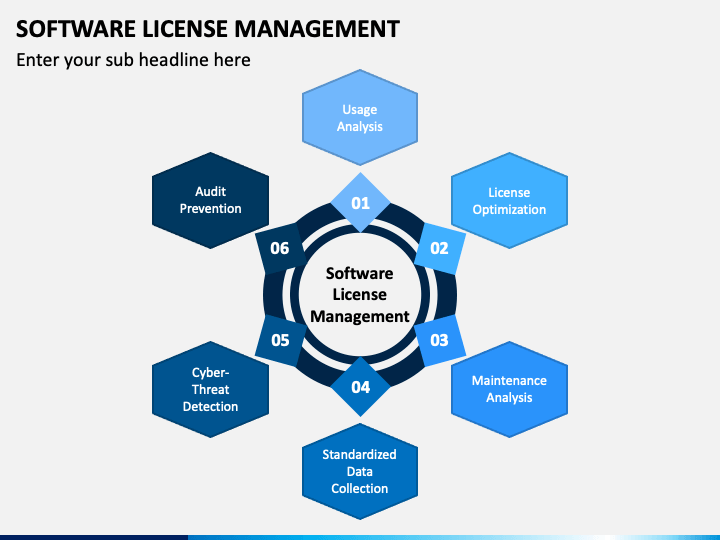The image size is (720, 540).
Task: Click the 05 number square
Action: coord(281,340)
